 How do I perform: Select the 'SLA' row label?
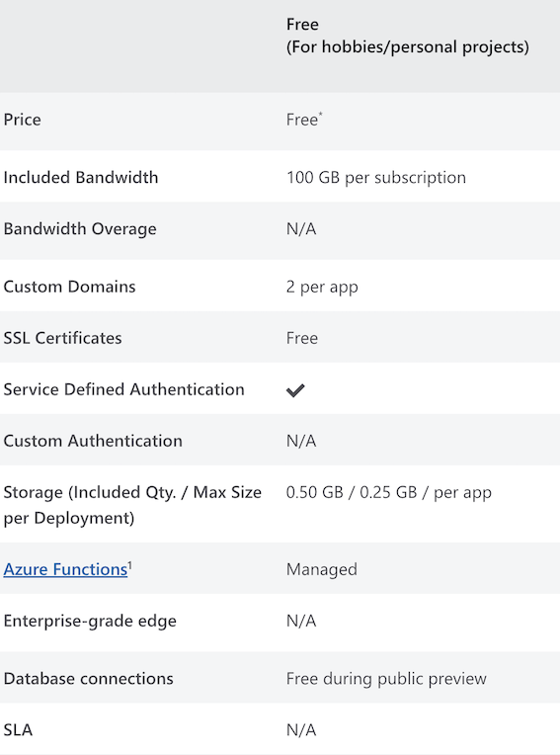[x=18, y=730]
